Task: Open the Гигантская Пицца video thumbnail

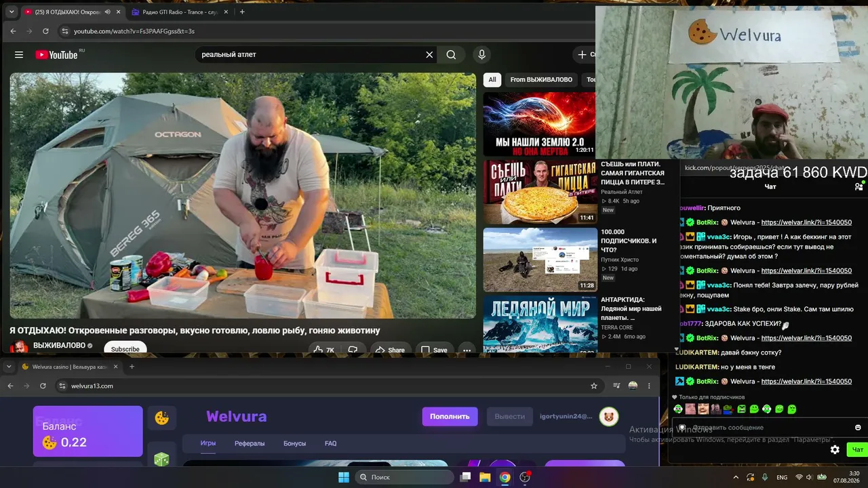Action: (x=540, y=192)
